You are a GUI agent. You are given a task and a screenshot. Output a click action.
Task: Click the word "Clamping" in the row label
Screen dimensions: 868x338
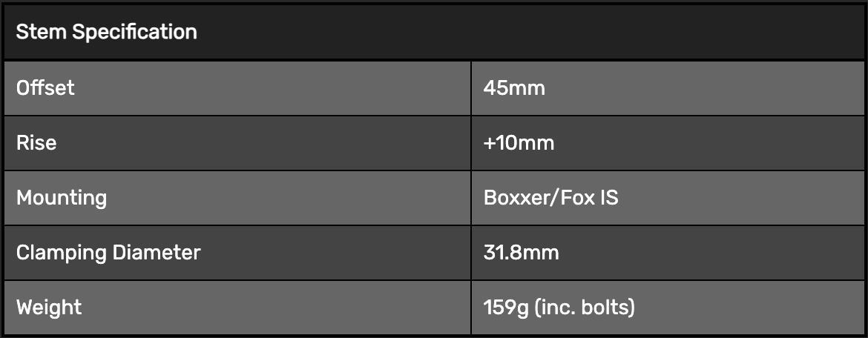pos(62,253)
